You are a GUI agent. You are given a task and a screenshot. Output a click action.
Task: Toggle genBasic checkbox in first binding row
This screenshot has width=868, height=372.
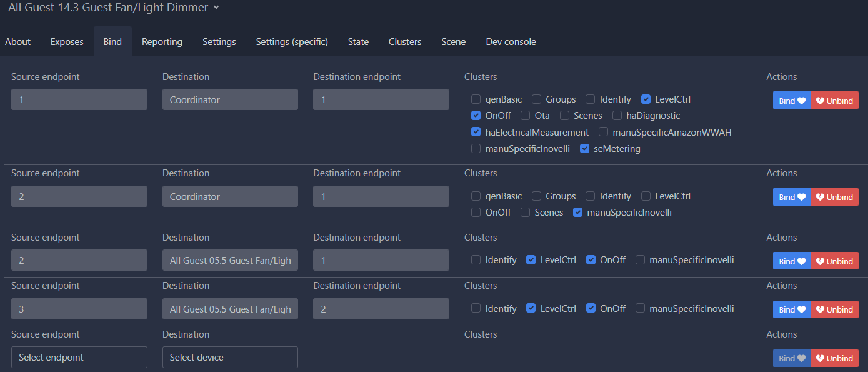click(476, 99)
